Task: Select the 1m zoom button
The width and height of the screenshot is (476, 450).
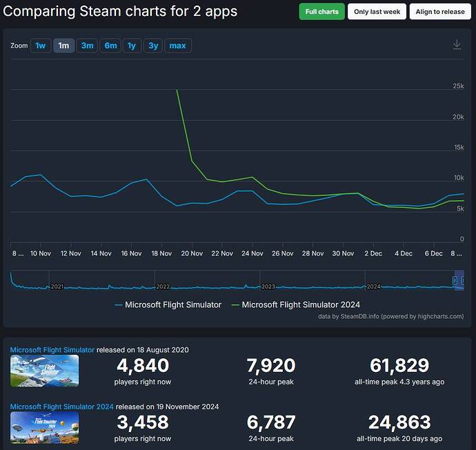Action: pyautogui.click(x=63, y=46)
